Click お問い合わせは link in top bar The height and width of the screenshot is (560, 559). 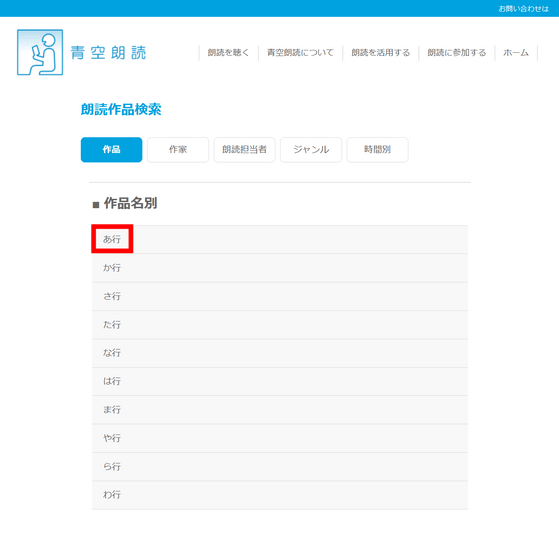[x=523, y=9]
